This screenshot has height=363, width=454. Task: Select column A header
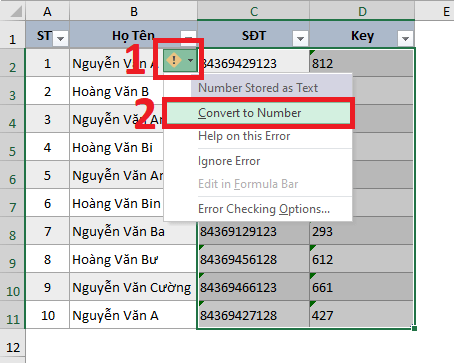click(x=47, y=11)
